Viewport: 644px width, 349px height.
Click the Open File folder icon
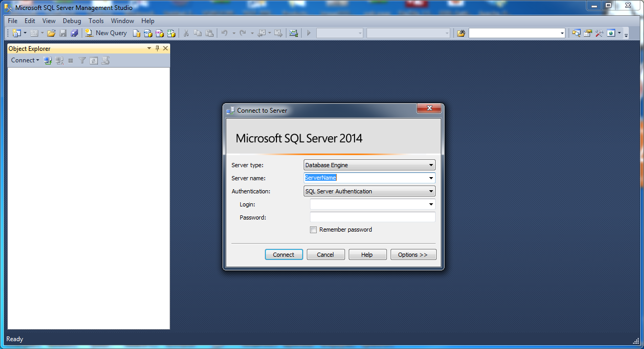[51, 33]
